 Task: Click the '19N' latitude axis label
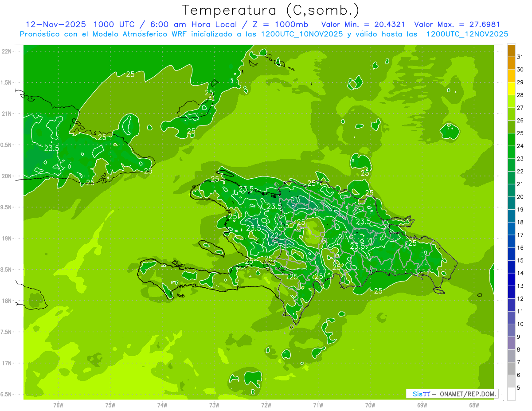pyautogui.click(x=8, y=239)
